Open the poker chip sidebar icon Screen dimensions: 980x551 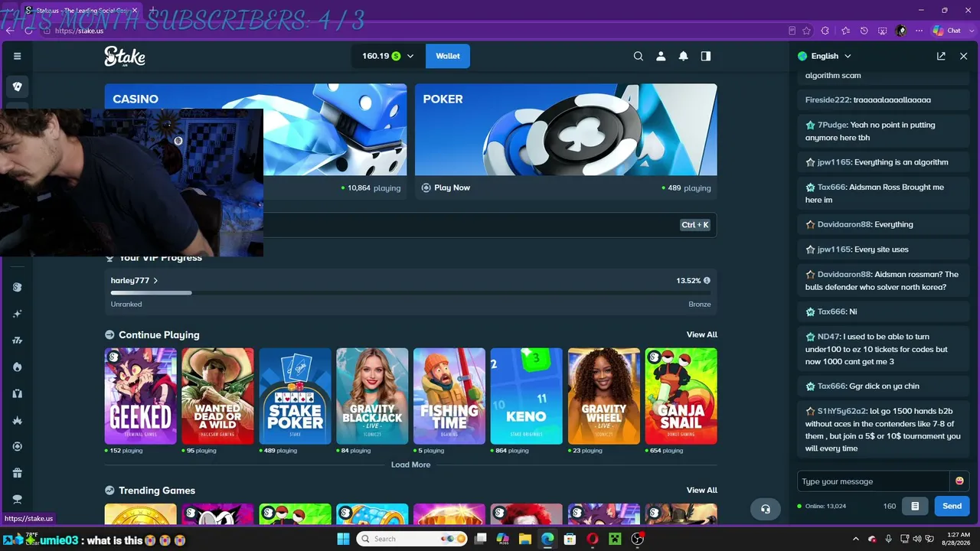17,446
